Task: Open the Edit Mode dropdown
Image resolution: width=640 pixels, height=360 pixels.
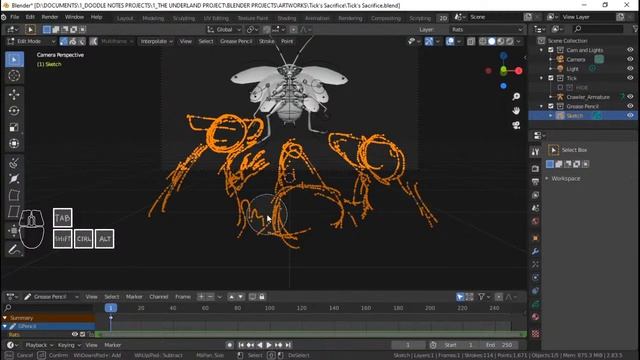Action: tap(31, 41)
